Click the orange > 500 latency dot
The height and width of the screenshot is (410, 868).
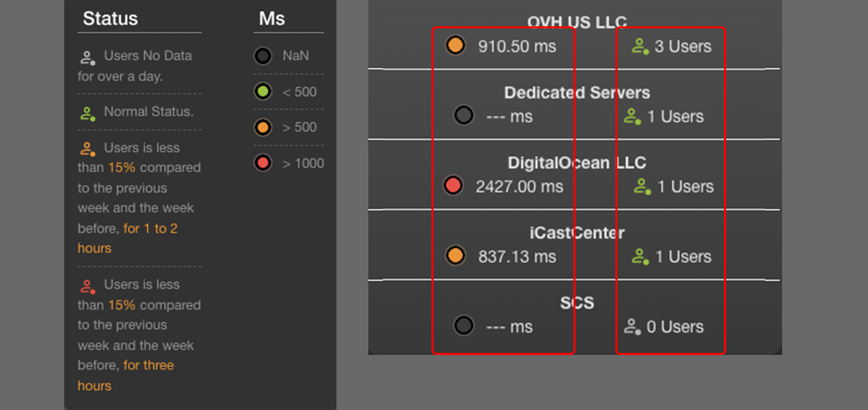click(x=263, y=127)
